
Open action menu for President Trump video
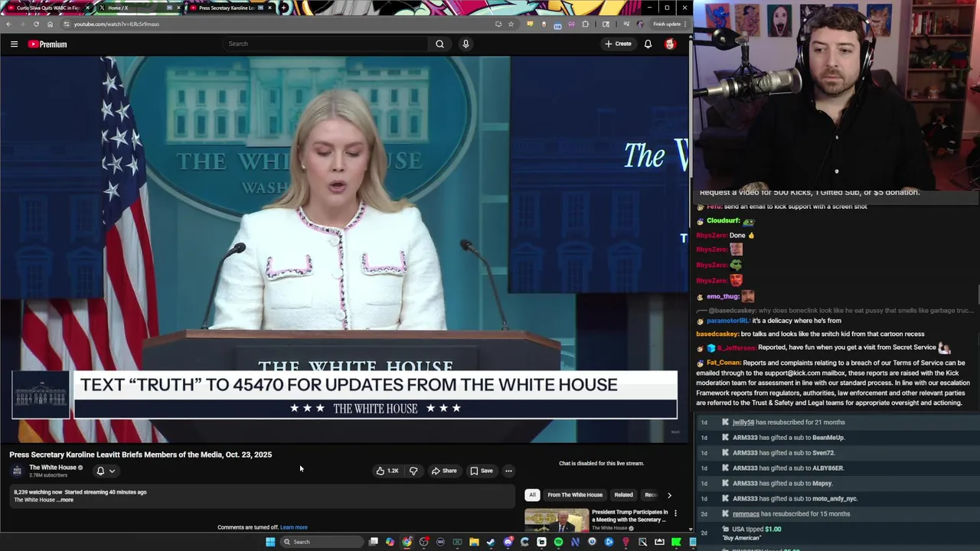(675, 513)
